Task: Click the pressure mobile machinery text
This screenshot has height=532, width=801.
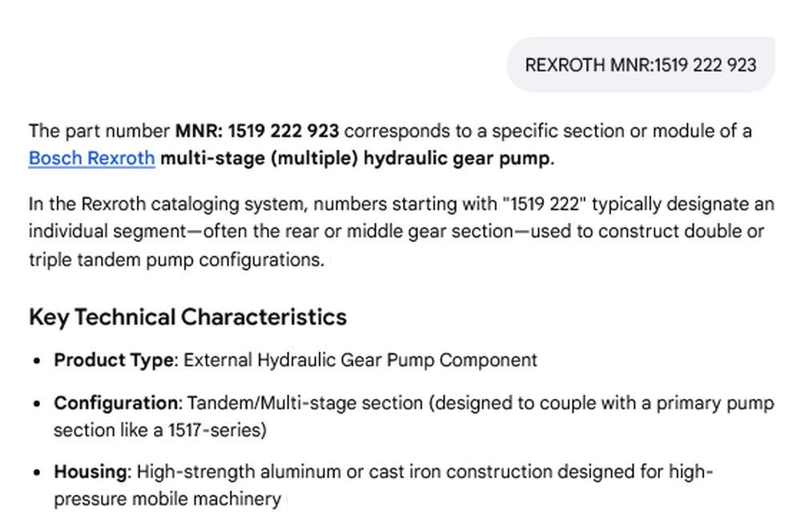Action: click(167, 499)
